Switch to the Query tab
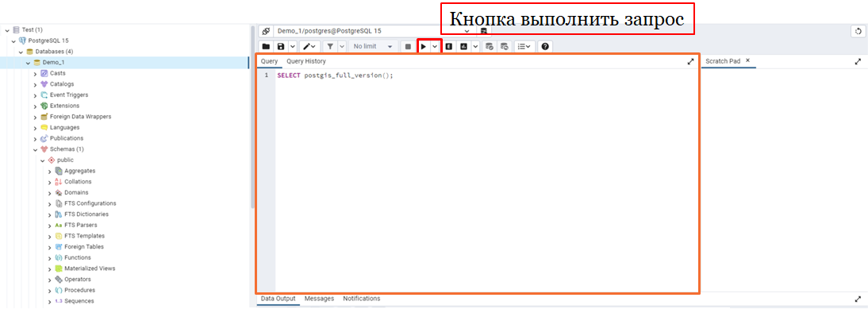The height and width of the screenshot is (313, 868). (269, 61)
